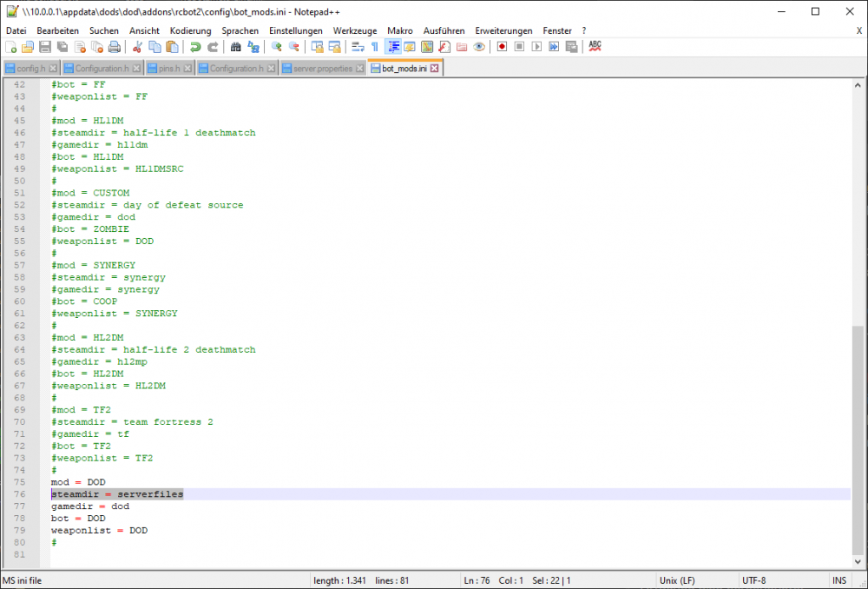Start macro recording with the red dot icon

point(502,47)
